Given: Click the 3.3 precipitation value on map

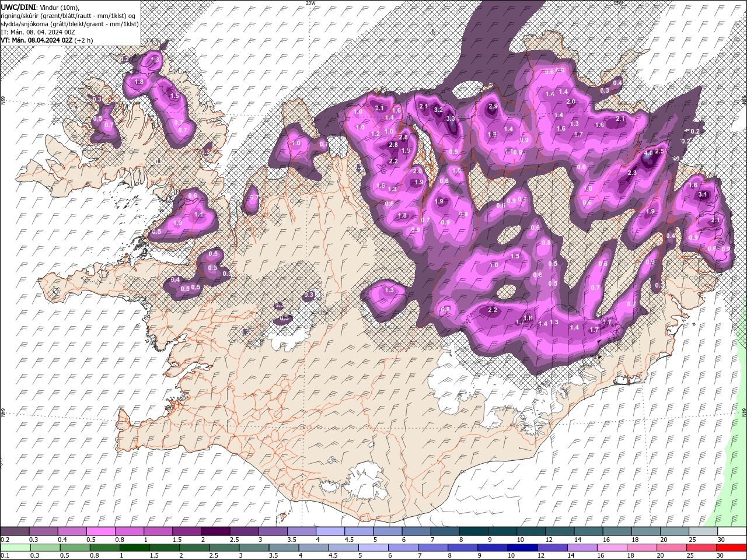Looking at the screenshot, I should (x=451, y=118).
